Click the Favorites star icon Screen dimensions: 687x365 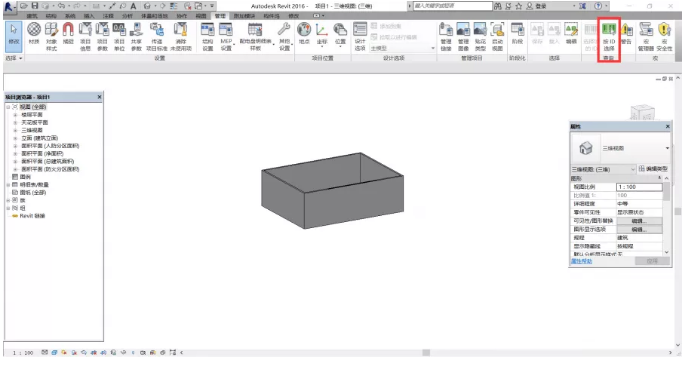(x=519, y=6)
